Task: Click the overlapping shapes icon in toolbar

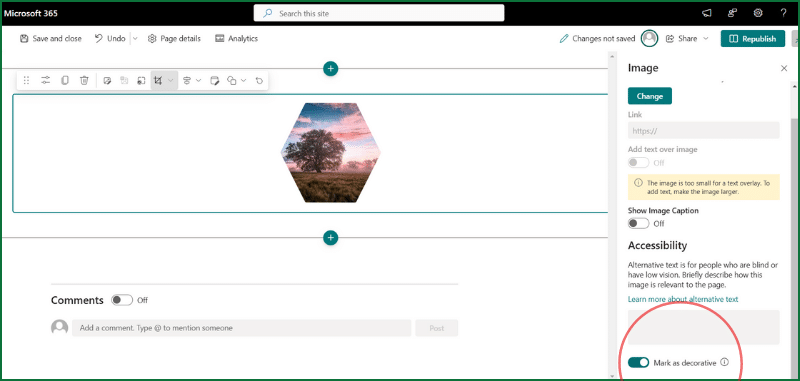Action: (232, 81)
